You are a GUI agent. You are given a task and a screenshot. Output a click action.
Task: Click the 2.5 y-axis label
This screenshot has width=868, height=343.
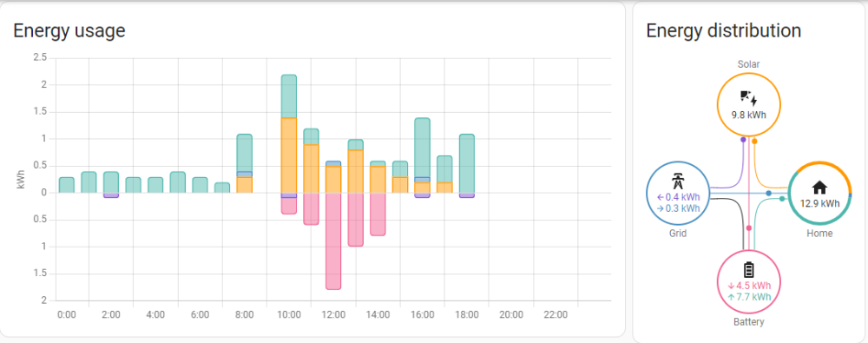41,57
